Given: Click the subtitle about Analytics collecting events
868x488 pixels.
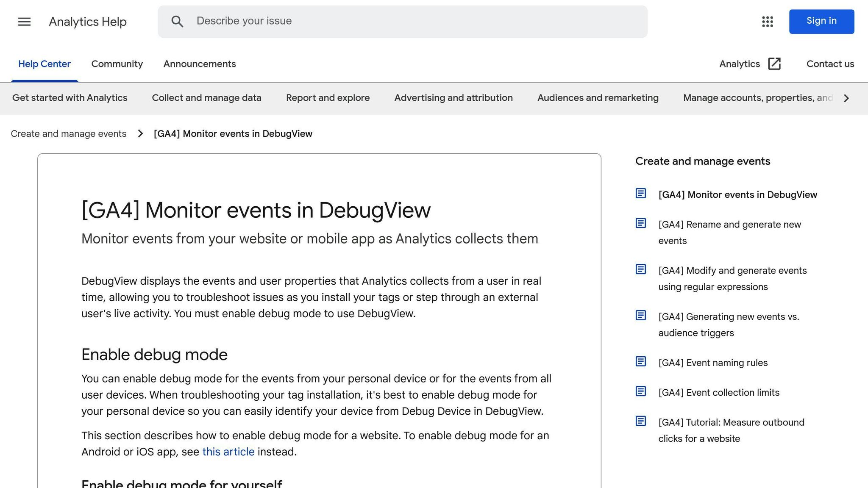Looking at the screenshot, I should 310,239.
